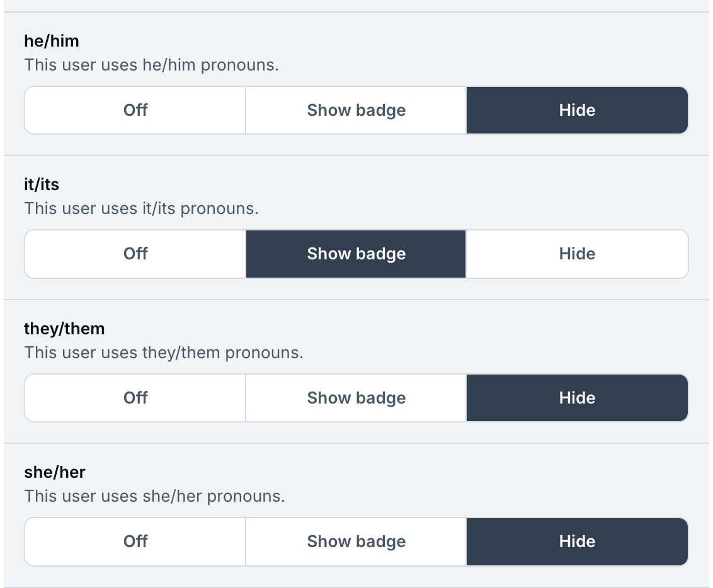
Task: Show the she/her pronoun badge
Action: [x=356, y=541]
